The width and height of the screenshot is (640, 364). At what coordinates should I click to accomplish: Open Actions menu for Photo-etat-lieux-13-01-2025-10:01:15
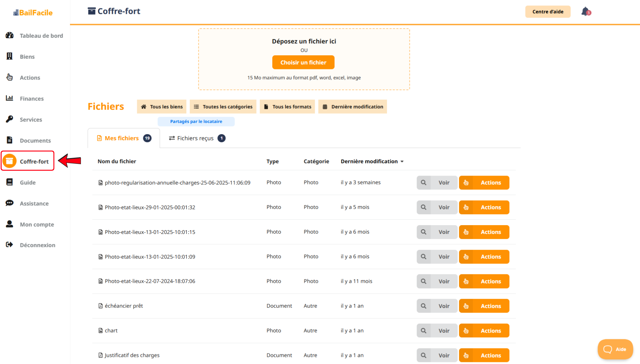point(484,232)
